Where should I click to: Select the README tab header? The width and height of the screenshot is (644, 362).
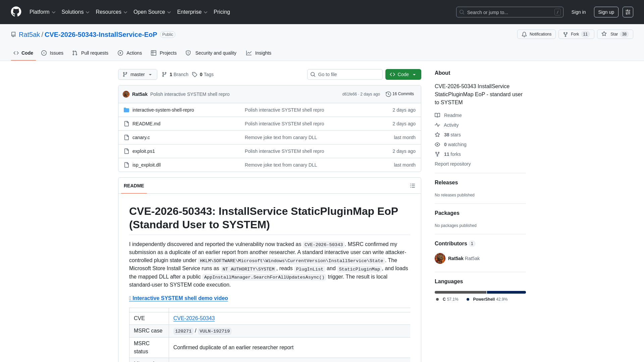click(x=134, y=186)
